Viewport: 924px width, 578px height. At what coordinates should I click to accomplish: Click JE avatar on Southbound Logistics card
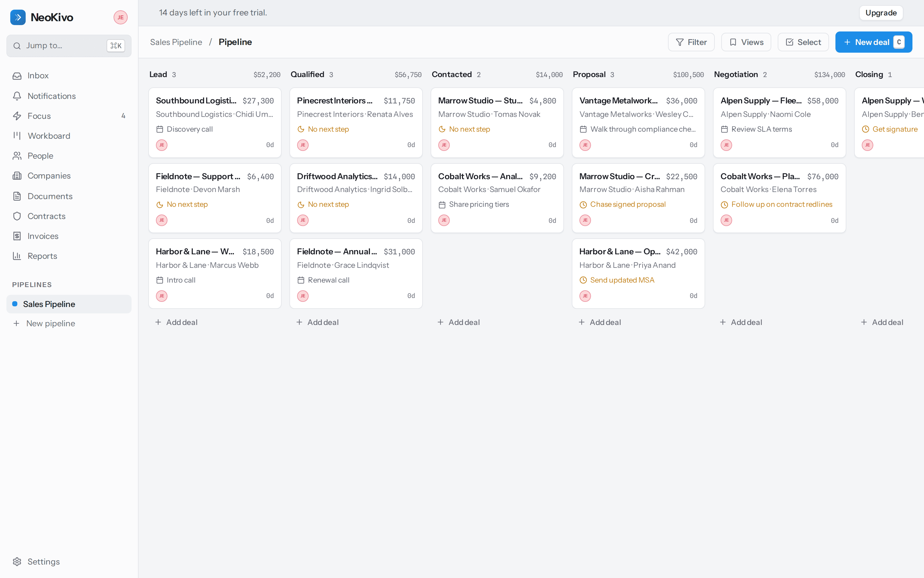161,145
